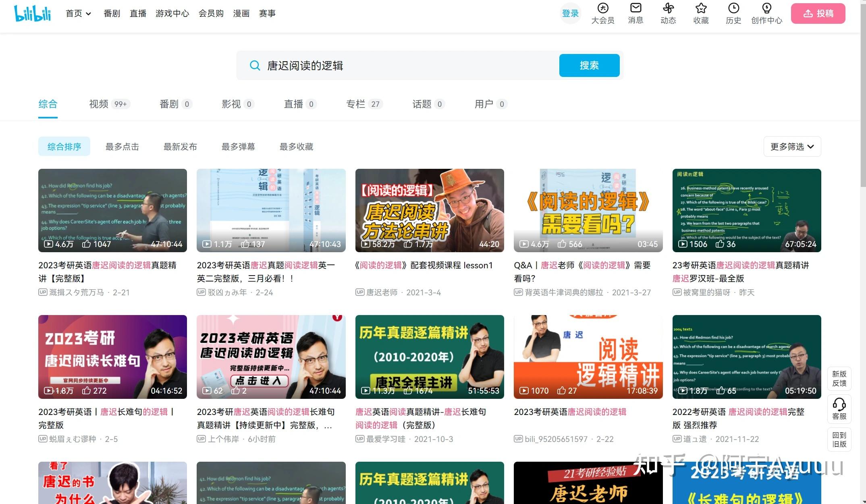Image resolution: width=866 pixels, height=504 pixels.
Task: Click the blue 搜索 button
Action: coord(589,65)
